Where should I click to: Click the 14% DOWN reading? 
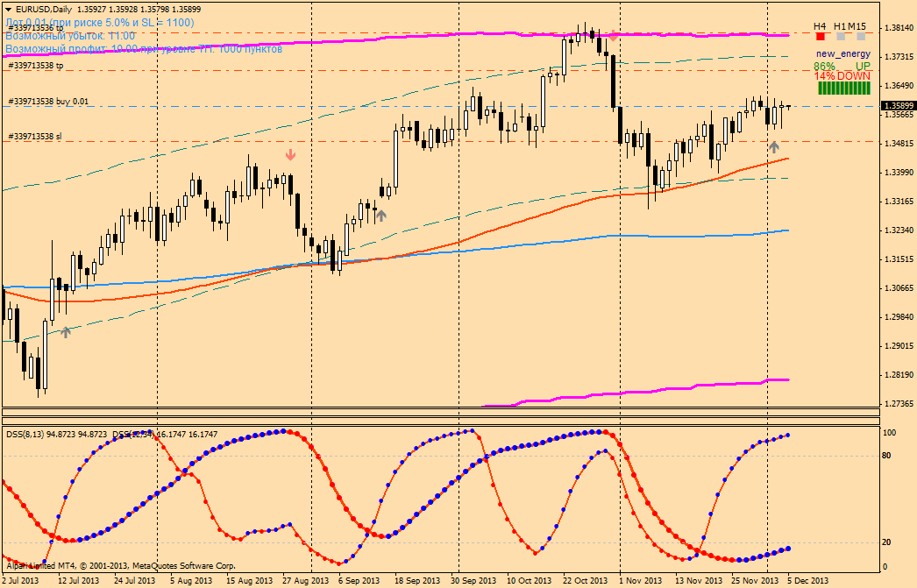[842, 76]
